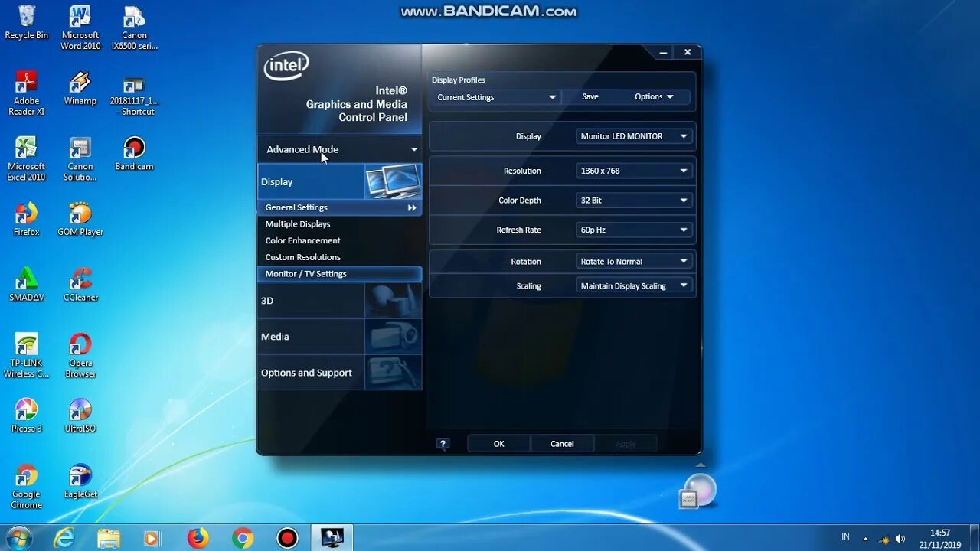Open the Color Depth 32 Bit dropdown
The width and height of the screenshot is (980, 551).
634,201
